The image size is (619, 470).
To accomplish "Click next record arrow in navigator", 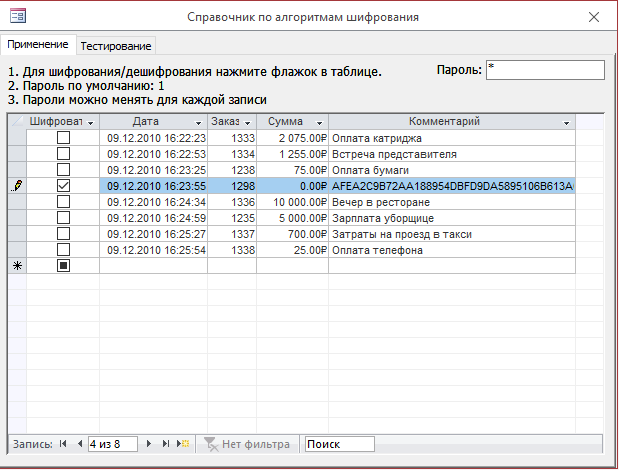I will [149, 443].
